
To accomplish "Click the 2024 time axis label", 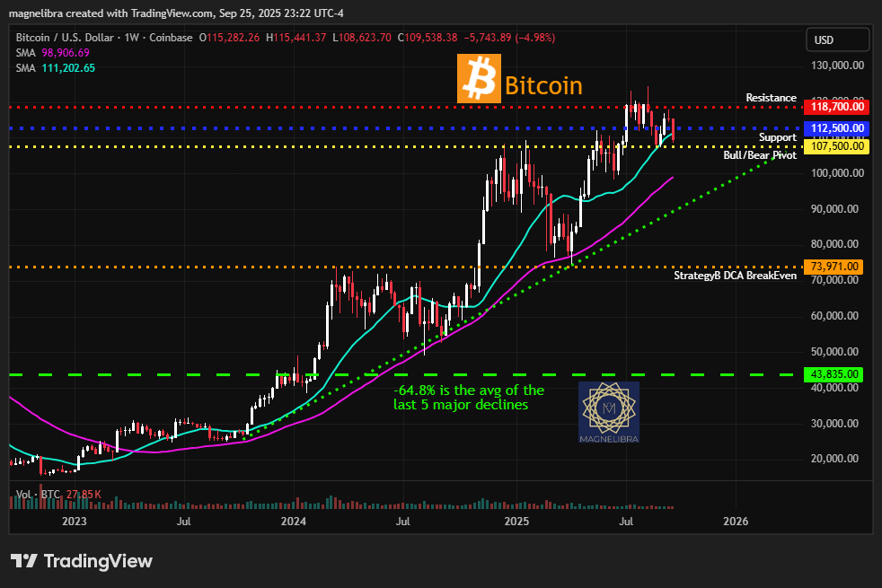I will click(x=294, y=521).
